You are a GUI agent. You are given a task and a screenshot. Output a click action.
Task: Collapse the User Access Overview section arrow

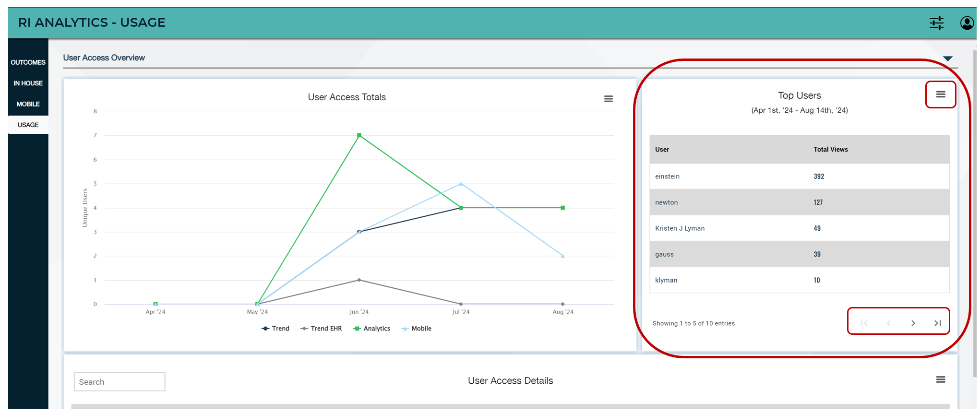point(947,59)
